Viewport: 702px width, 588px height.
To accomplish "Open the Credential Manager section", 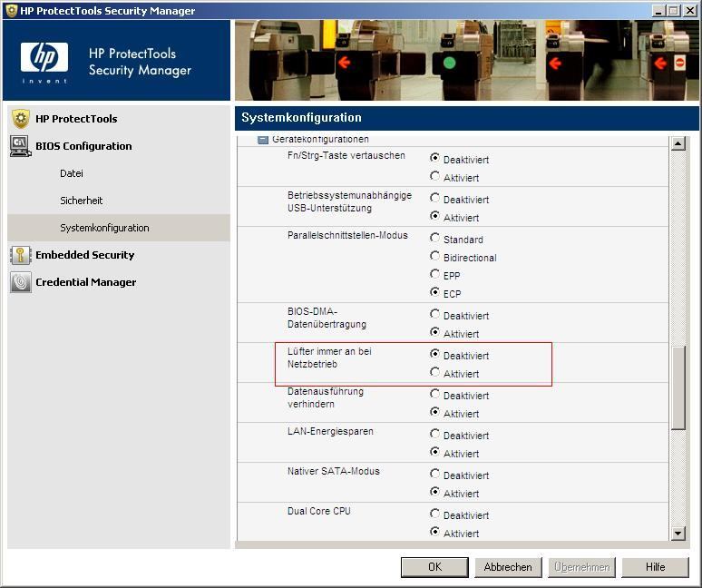I will (86, 282).
